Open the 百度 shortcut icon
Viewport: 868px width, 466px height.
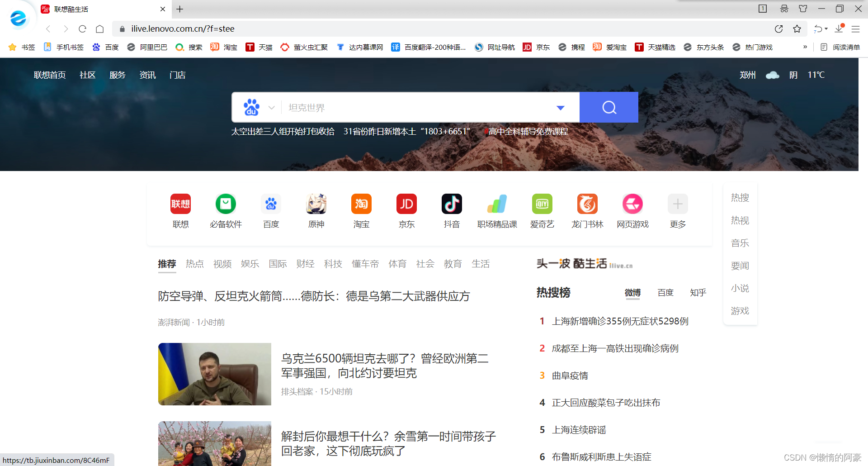pos(271,204)
